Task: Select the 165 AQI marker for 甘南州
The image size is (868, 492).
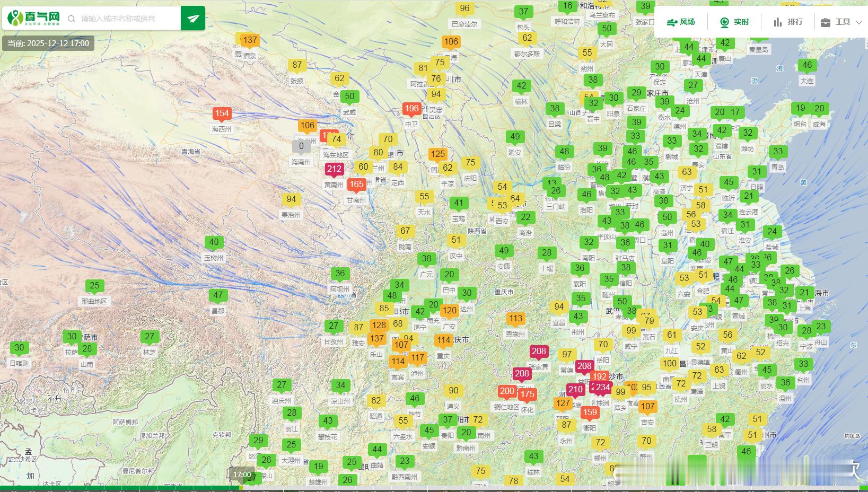Action: click(x=356, y=185)
